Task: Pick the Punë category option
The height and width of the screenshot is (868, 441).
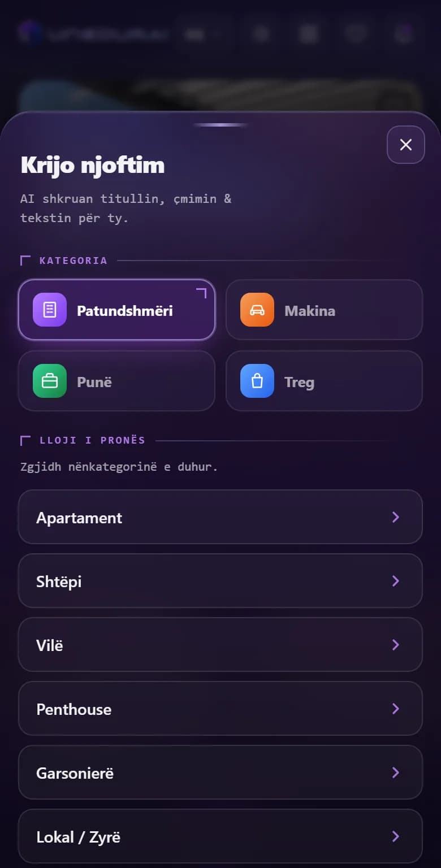Action: point(117,381)
